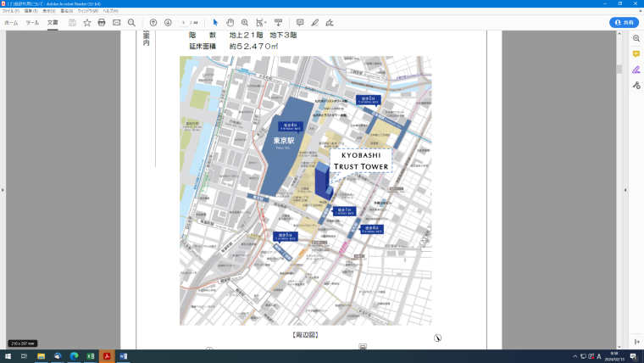
Task: Click the Acrobat Reader taskbar icon
Action: click(107, 356)
